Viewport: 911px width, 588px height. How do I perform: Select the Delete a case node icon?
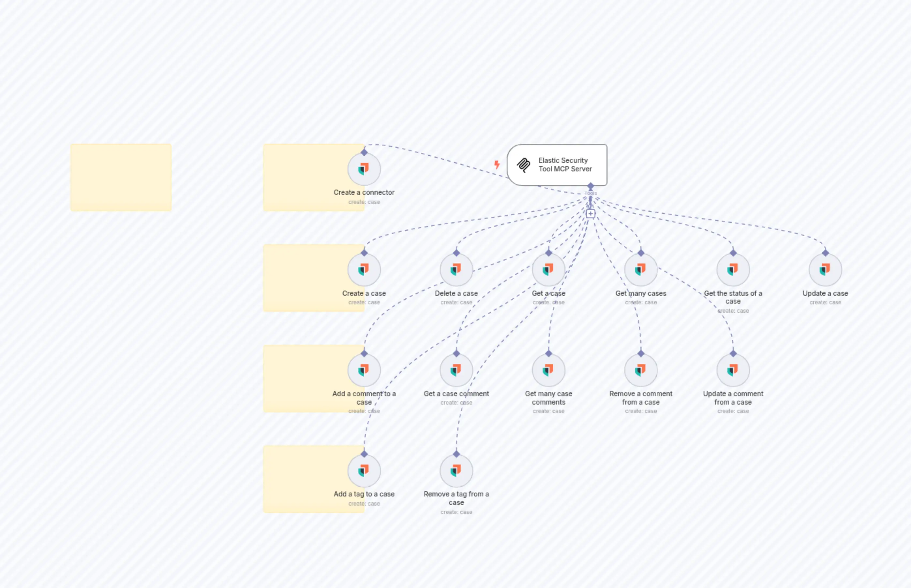pyautogui.click(x=456, y=269)
